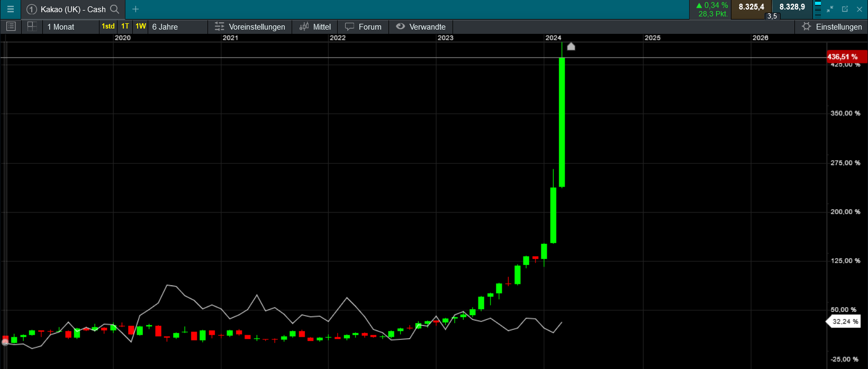Screen dimensions: 868x369
Task: Click the market depth ladder icon
Action: coord(818,9)
